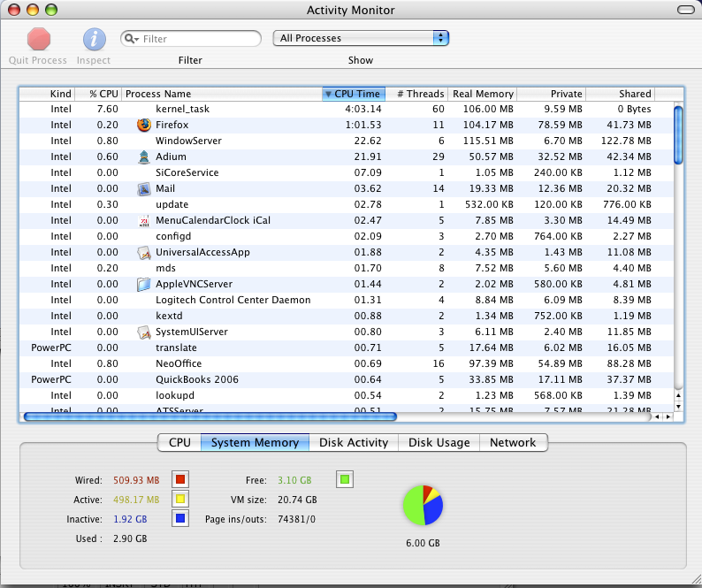Click the 74381/0 page ins/outs value
Viewport: 702px width, 588px height.
pyautogui.click(x=296, y=520)
